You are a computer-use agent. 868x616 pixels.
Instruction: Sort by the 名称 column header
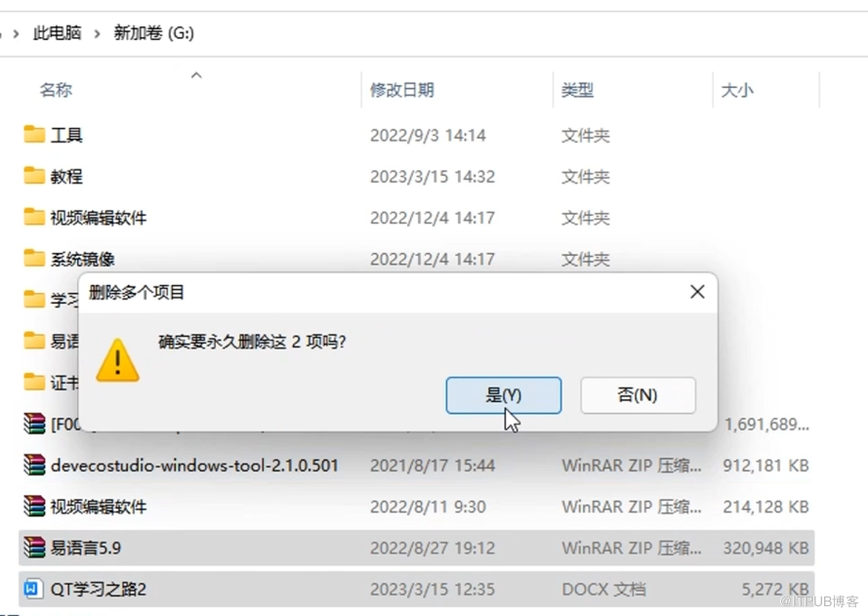[56, 90]
